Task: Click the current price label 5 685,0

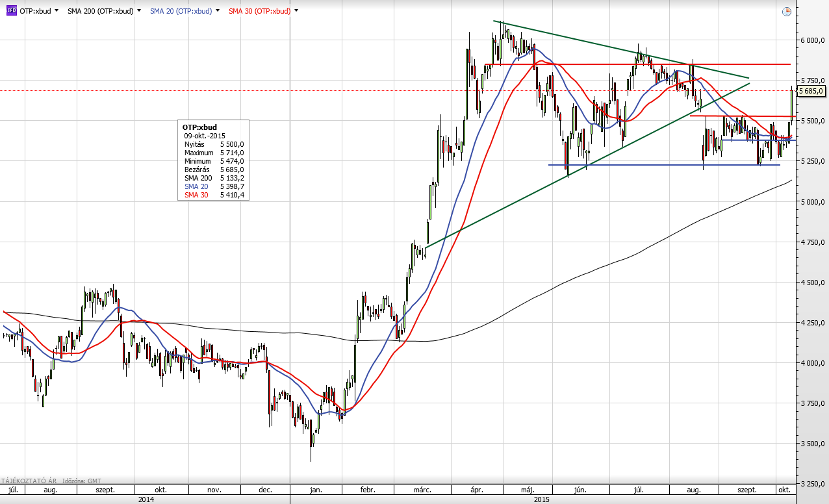Action: tap(811, 91)
